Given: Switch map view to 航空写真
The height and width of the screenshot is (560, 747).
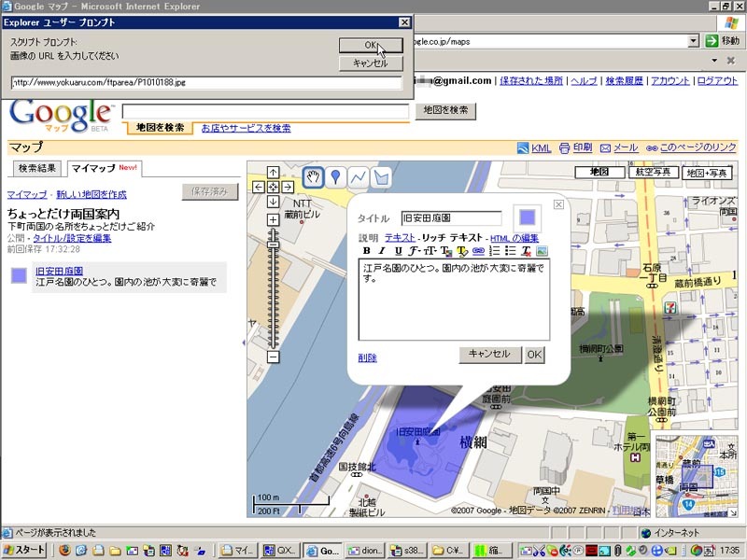Looking at the screenshot, I should [653, 172].
